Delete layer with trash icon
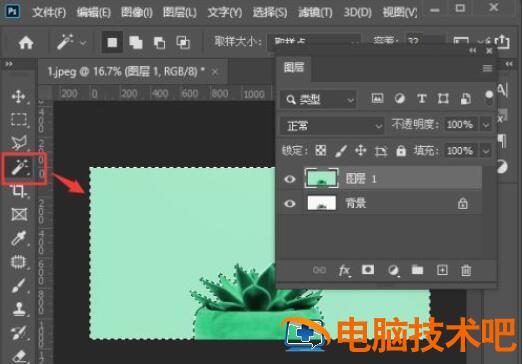 coord(466,270)
